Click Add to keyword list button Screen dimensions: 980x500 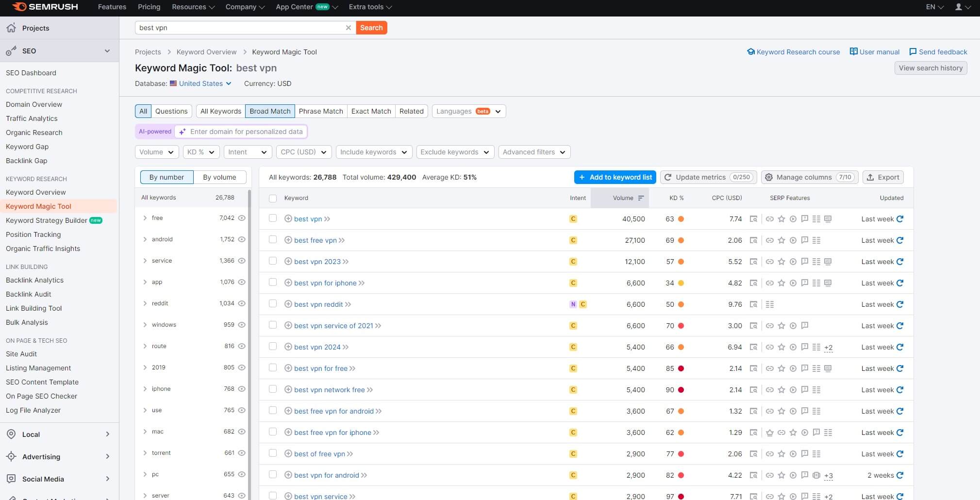point(615,177)
